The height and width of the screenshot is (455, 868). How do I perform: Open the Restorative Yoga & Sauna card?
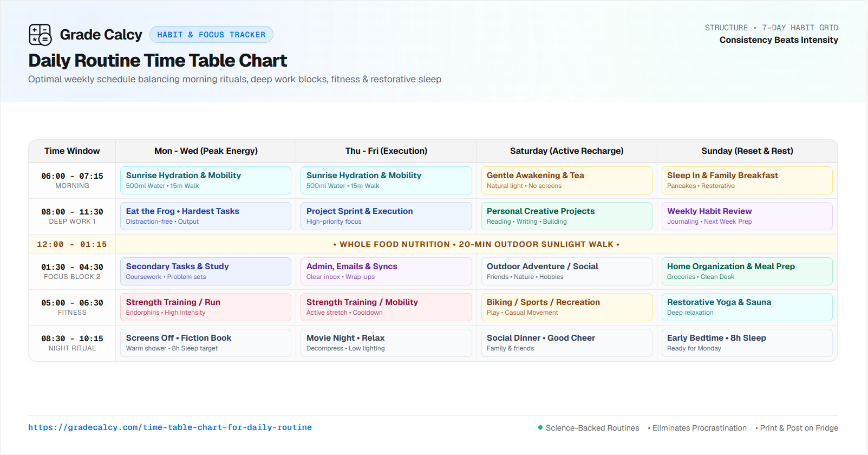click(747, 307)
